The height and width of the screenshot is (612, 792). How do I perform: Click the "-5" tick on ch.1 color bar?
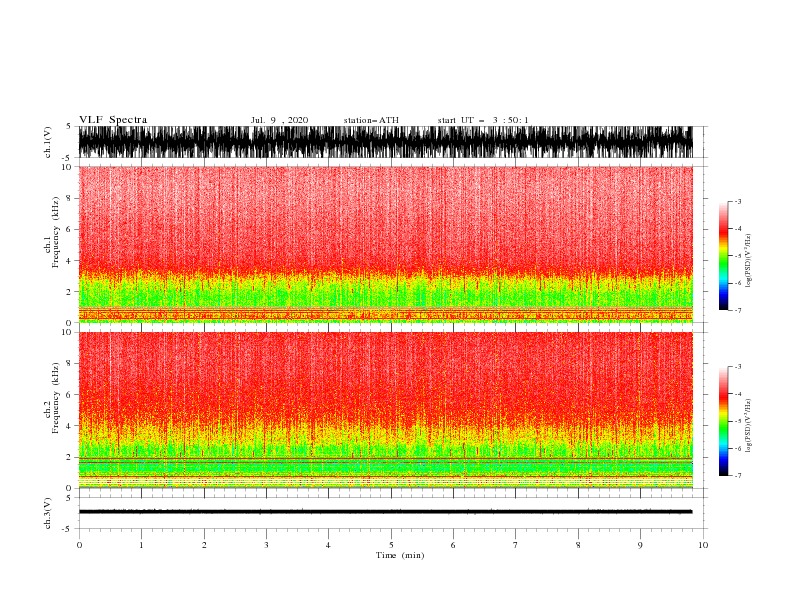click(x=737, y=256)
